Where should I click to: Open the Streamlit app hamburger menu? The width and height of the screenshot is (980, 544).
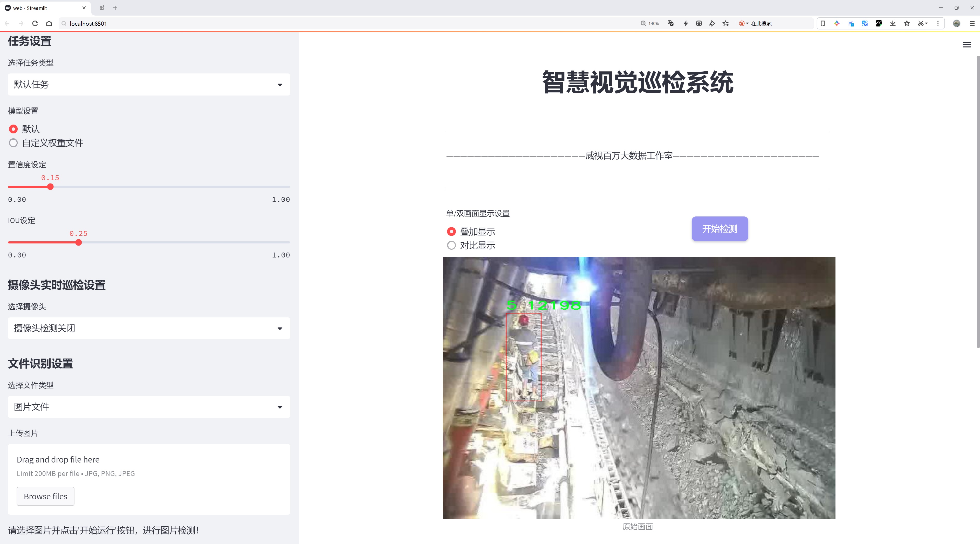click(x=967, y=45)
